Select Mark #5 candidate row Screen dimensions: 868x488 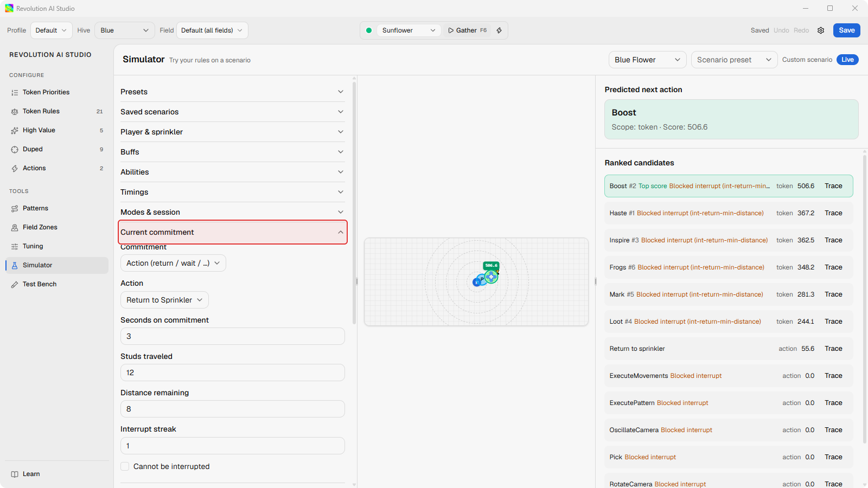click(729, 294)
